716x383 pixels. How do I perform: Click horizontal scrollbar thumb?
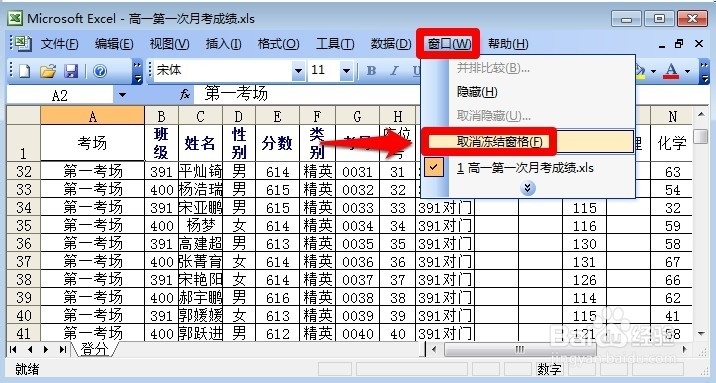click(520, 350)
